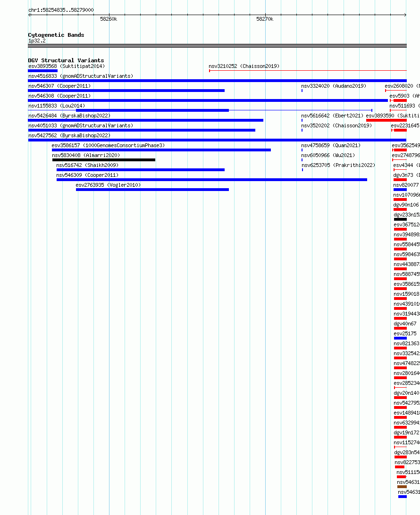The height and width of the screenshot is (515, 420).
Task: Open nsv5427562 (ByrskaBishop2022) variant
Action: tap(69, 135)
